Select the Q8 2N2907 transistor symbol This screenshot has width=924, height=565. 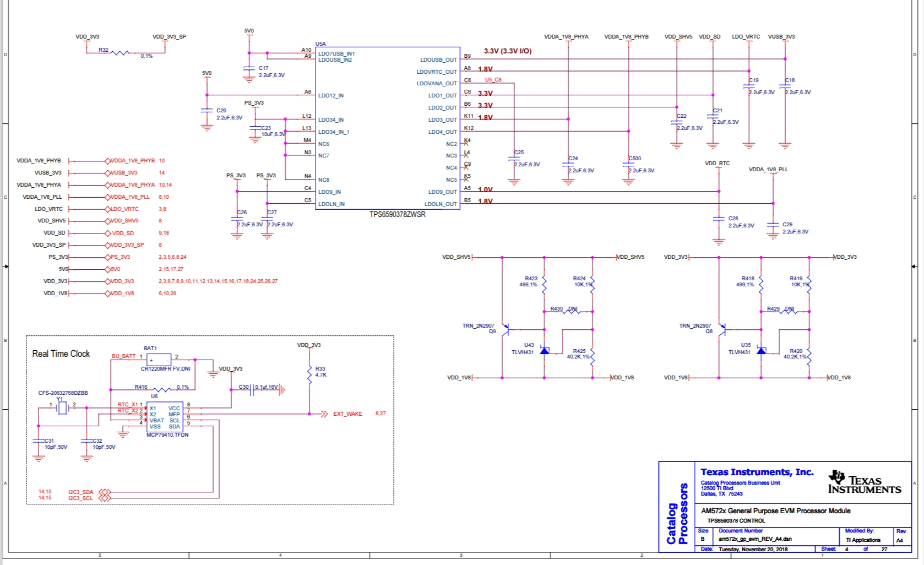[722, 329]
